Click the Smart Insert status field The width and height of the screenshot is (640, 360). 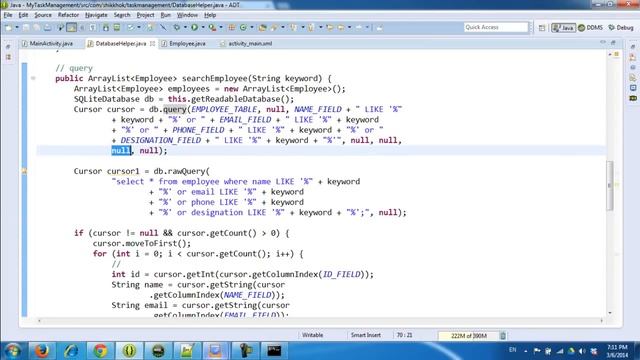coord(366,335)
